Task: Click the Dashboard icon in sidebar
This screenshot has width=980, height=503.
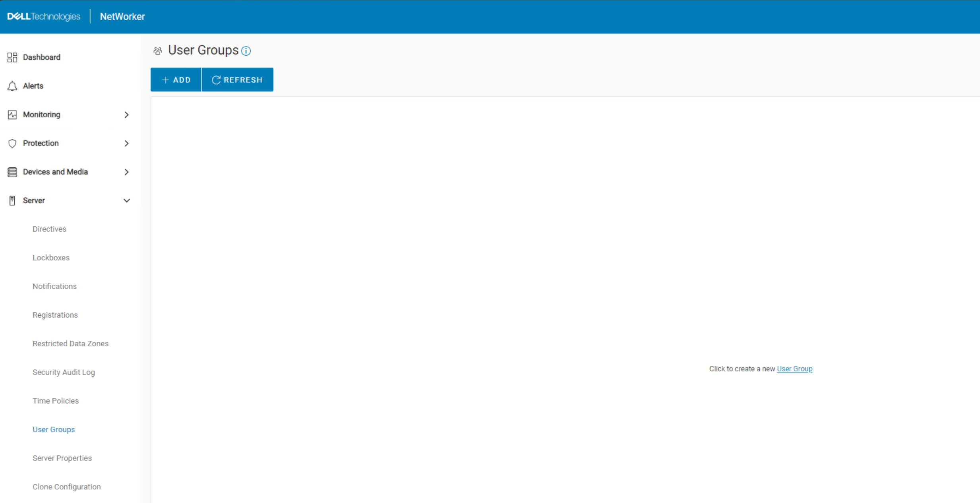Action: click(x=12, y=57)
